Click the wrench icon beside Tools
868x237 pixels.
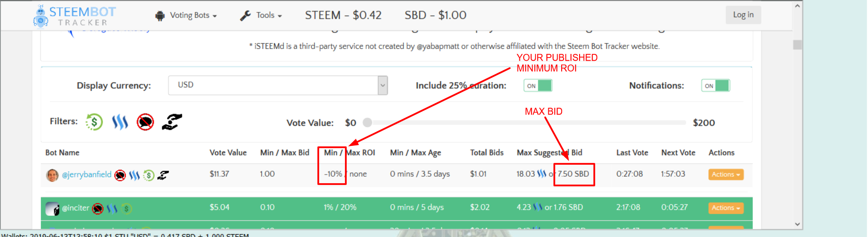pyautogui.click(x=245, y=16)
